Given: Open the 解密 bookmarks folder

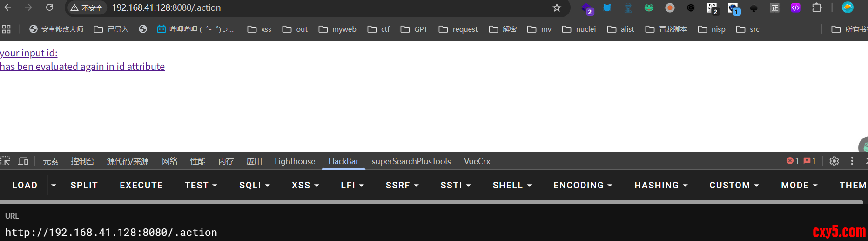Looking at the screenshot, I should click(x=503, y=29).
